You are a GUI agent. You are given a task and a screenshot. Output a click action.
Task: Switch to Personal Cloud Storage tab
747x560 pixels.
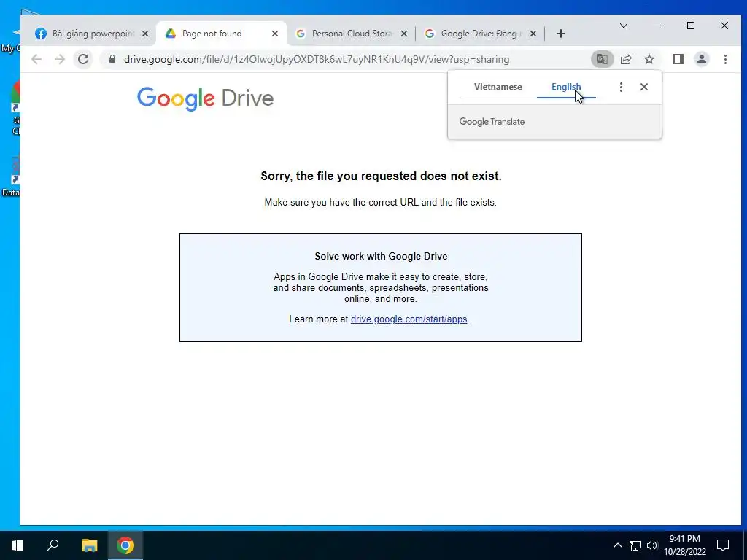351,34
